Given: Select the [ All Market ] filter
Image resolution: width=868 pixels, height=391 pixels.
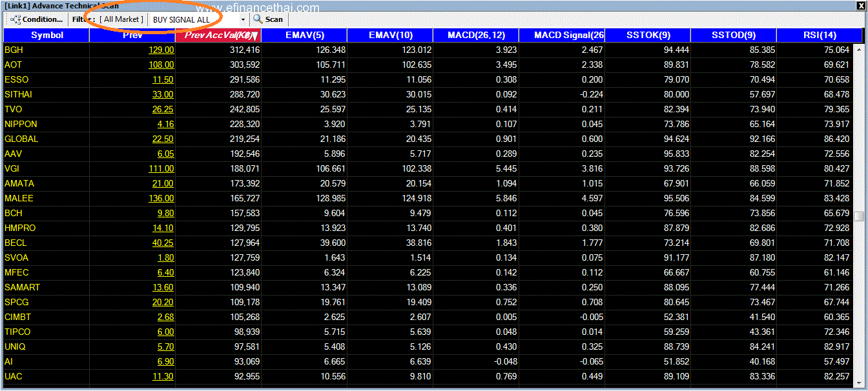Looking at the screenshot, I should pyautogui.click(x=121, y=19).
